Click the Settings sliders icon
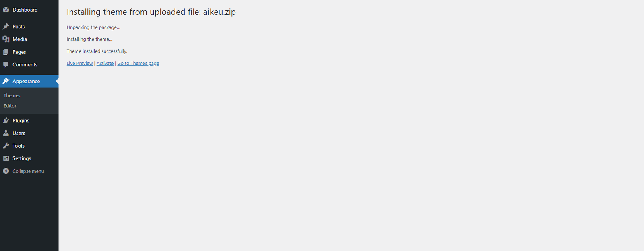The height and width of the screenshot is (251, 644). [x=6, y=158]
